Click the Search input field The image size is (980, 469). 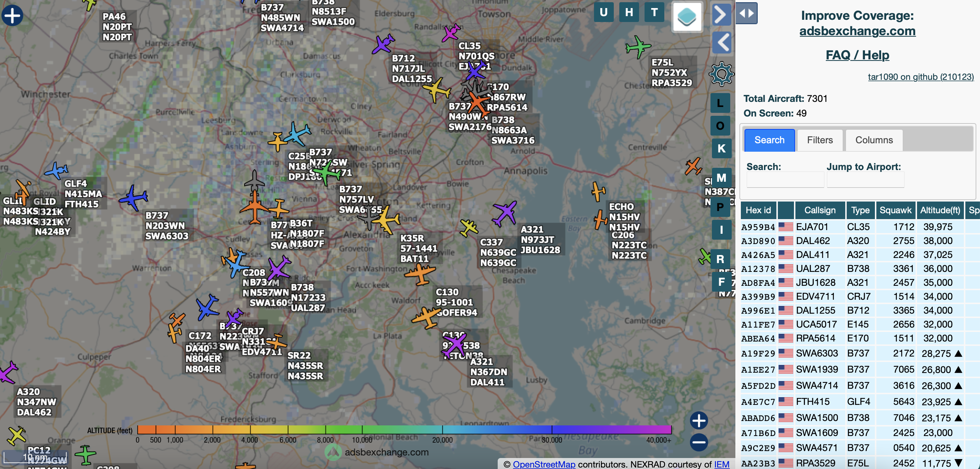point(785,179)
